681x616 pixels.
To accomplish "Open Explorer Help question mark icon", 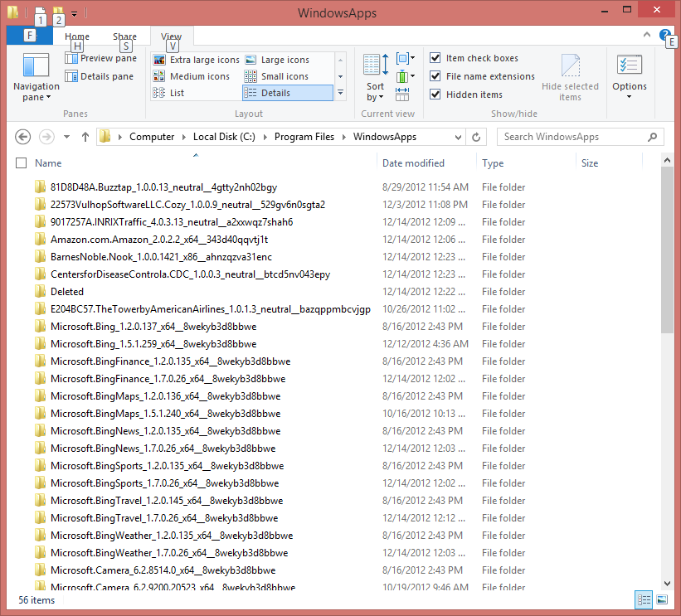I will pos(664,35).
